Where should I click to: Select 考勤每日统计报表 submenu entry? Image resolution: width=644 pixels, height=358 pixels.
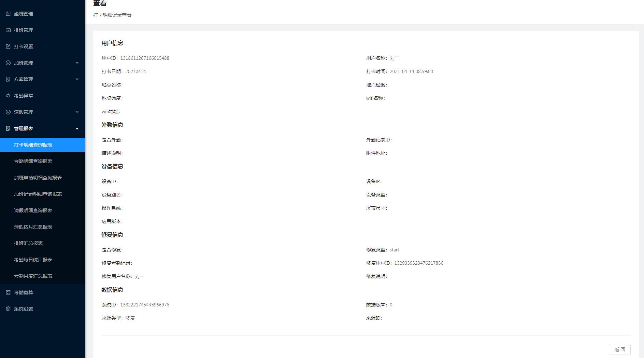42,260
